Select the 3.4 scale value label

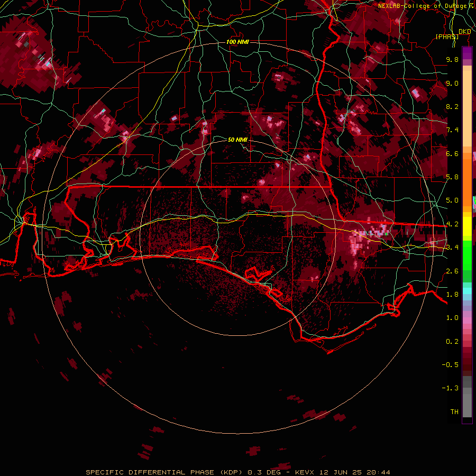click(452, 248)
